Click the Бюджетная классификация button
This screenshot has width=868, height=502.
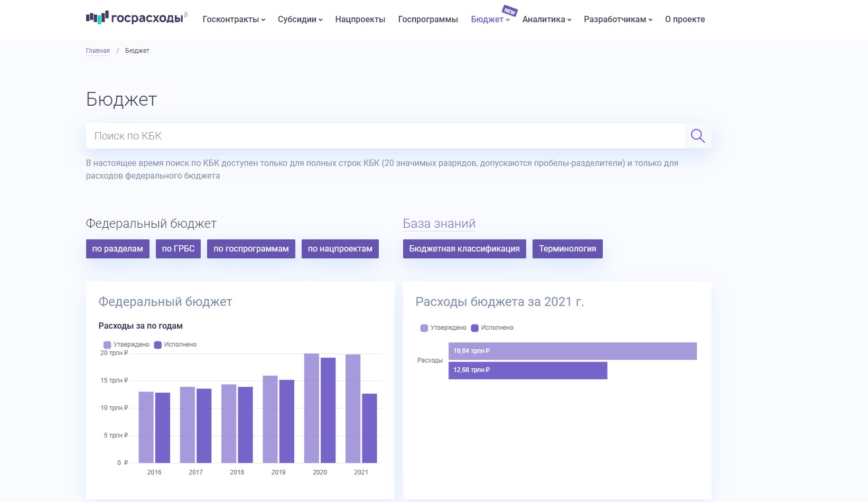click(464, 249)
